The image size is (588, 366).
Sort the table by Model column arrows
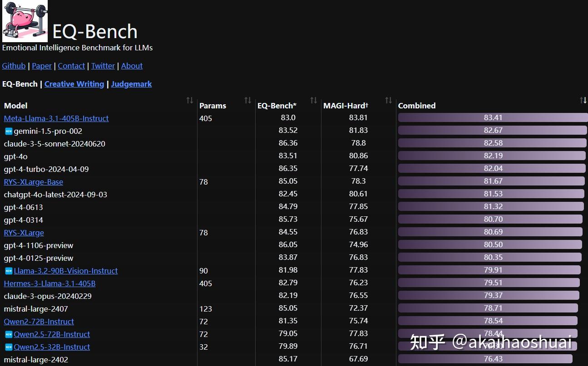coord(190,100)
